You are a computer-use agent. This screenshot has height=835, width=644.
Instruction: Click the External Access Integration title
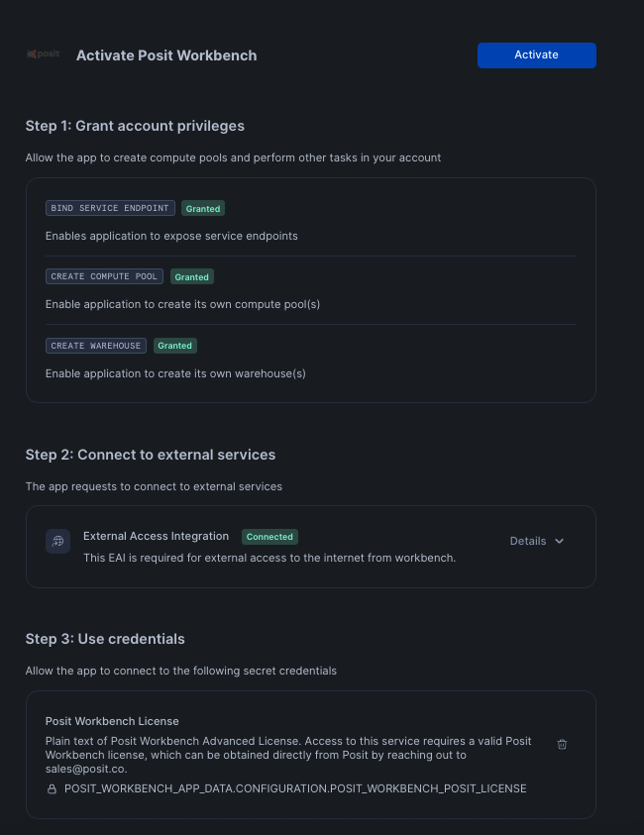(156, 536)
